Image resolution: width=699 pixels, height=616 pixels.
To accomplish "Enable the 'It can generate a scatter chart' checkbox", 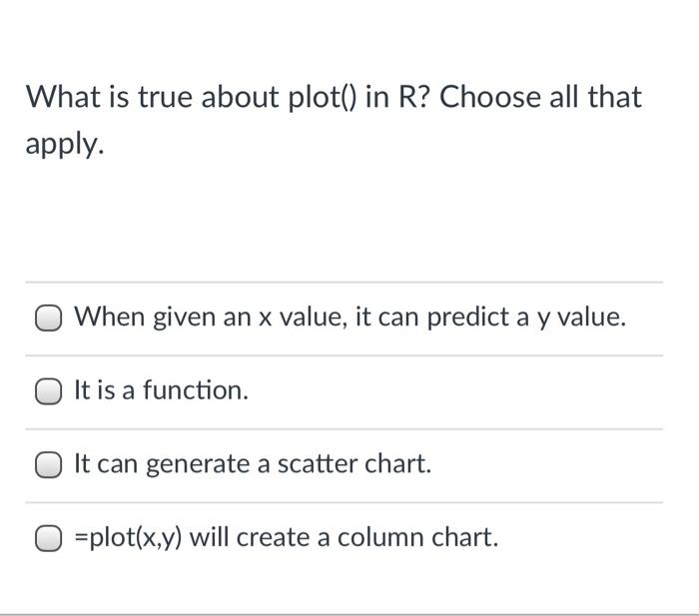I will point(49,465).
